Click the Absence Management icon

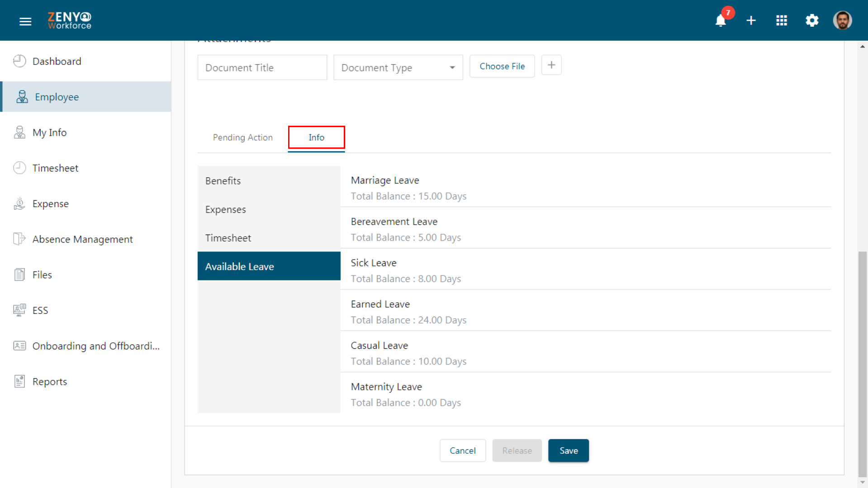click(x=19, y=239)
